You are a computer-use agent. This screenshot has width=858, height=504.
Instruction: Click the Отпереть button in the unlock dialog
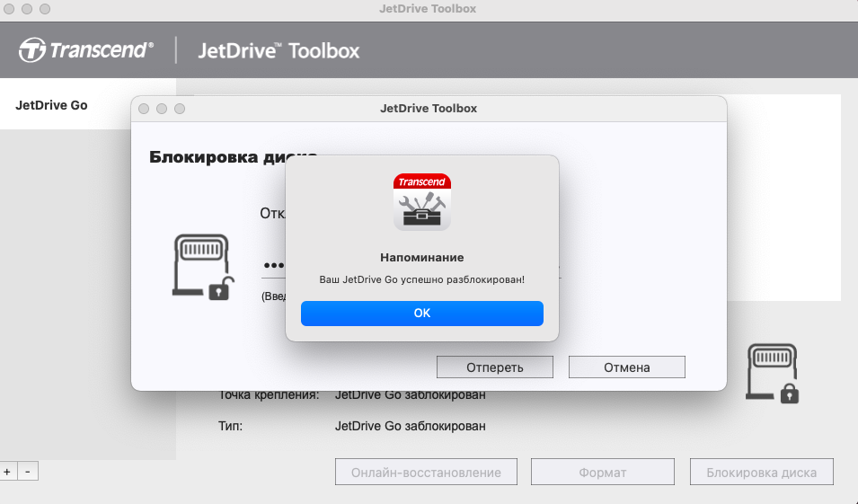[x=495, y=367]
